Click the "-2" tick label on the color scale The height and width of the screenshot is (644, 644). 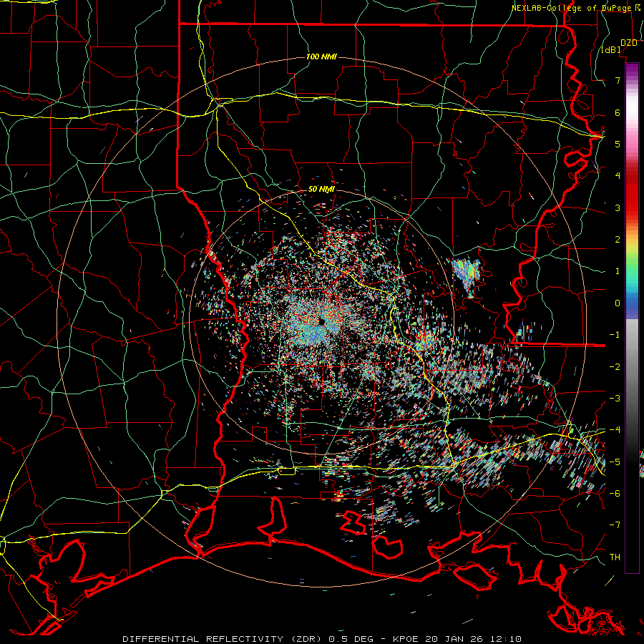615,366
